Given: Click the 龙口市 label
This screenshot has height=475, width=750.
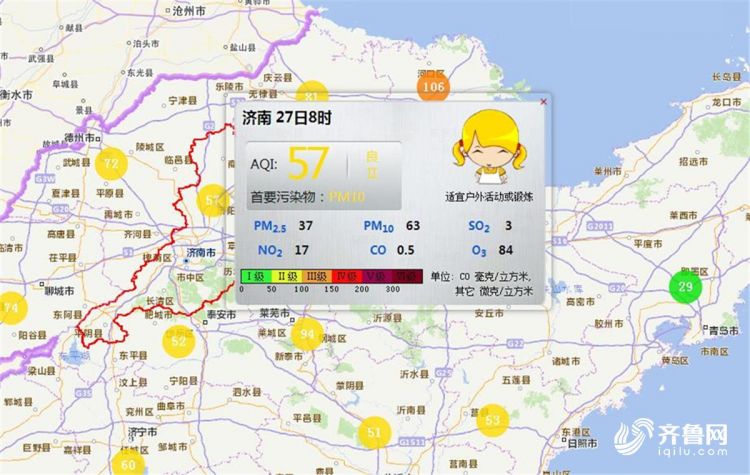Looking at the screenshot, I should tap(726, 102).
